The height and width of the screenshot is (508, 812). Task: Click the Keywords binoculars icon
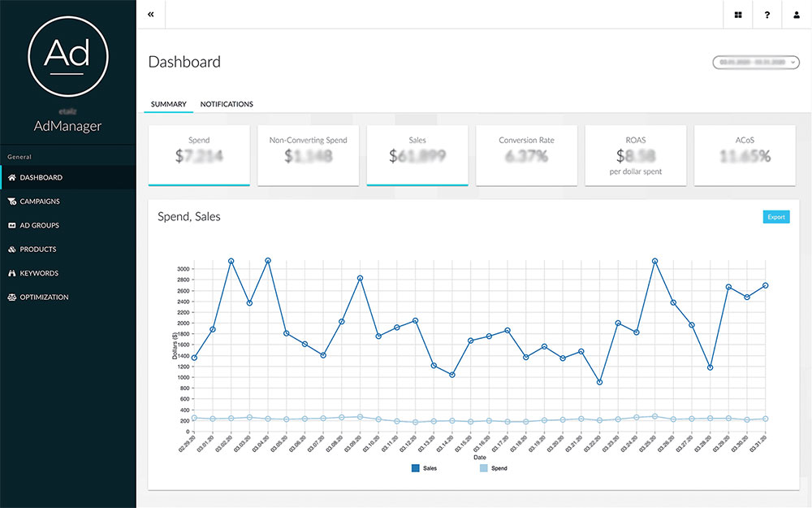tap(12, 273)
